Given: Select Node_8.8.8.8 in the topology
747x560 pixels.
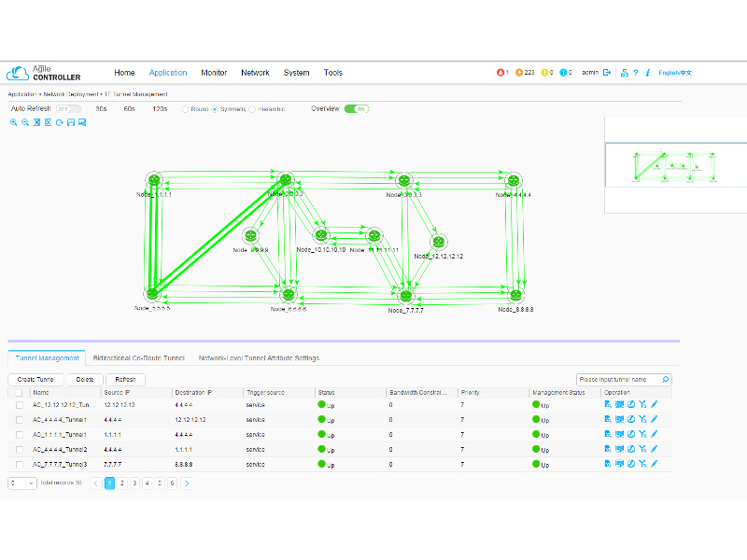Looking at the screenshot, I should (x=515, y=295).
